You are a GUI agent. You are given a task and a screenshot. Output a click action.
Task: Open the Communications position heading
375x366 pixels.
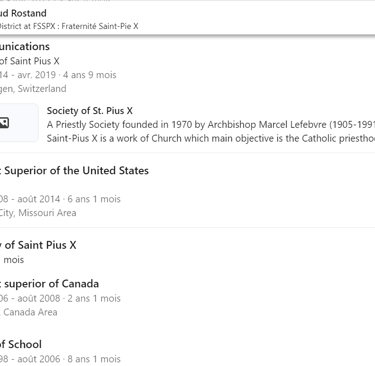pos(25,46)
